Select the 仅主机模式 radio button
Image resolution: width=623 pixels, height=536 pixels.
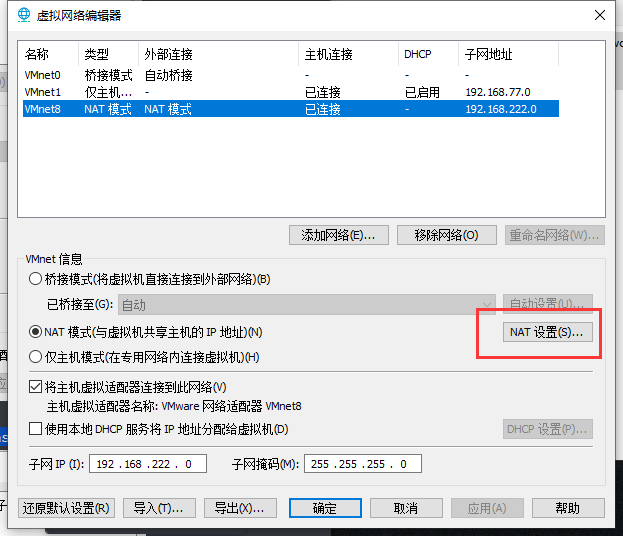tap(35, 357)
